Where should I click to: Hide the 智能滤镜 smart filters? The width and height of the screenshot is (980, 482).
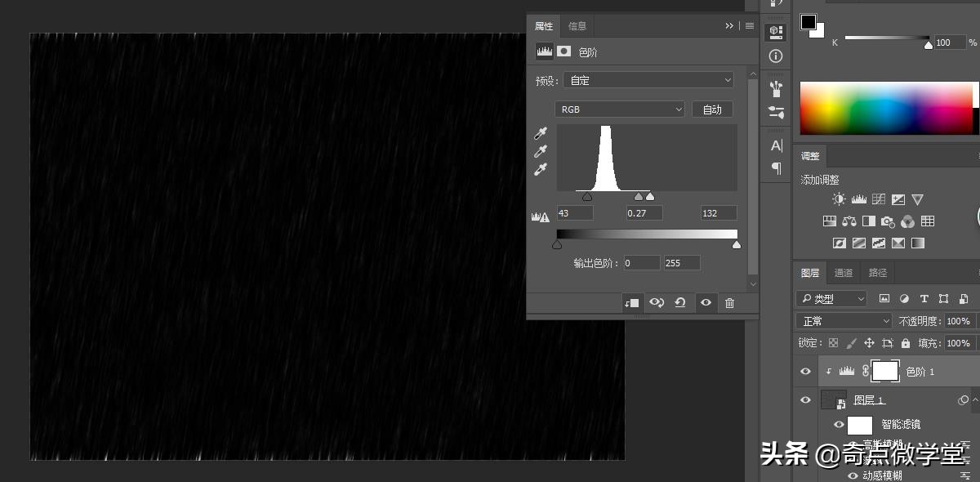839,425
